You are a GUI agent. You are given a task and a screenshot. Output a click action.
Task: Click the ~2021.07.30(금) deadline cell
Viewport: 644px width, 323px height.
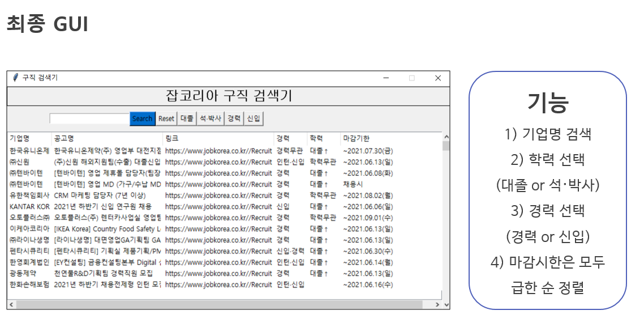[368, 151]
